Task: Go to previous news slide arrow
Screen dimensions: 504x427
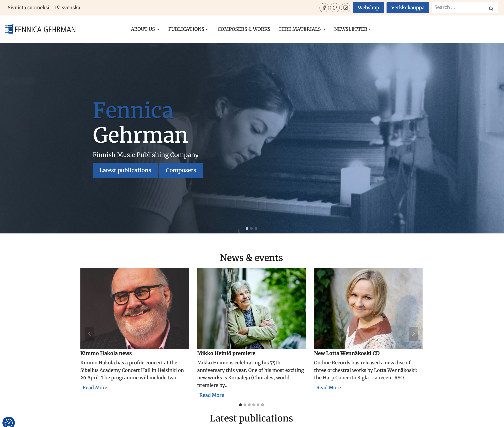Action: (x=89, y=334)
